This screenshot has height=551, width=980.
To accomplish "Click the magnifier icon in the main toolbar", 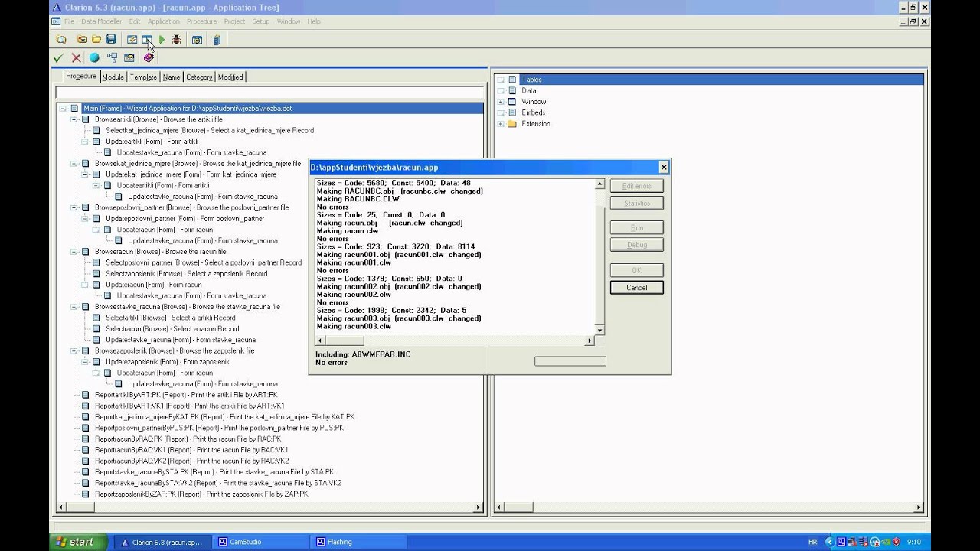I will [61, 40].
